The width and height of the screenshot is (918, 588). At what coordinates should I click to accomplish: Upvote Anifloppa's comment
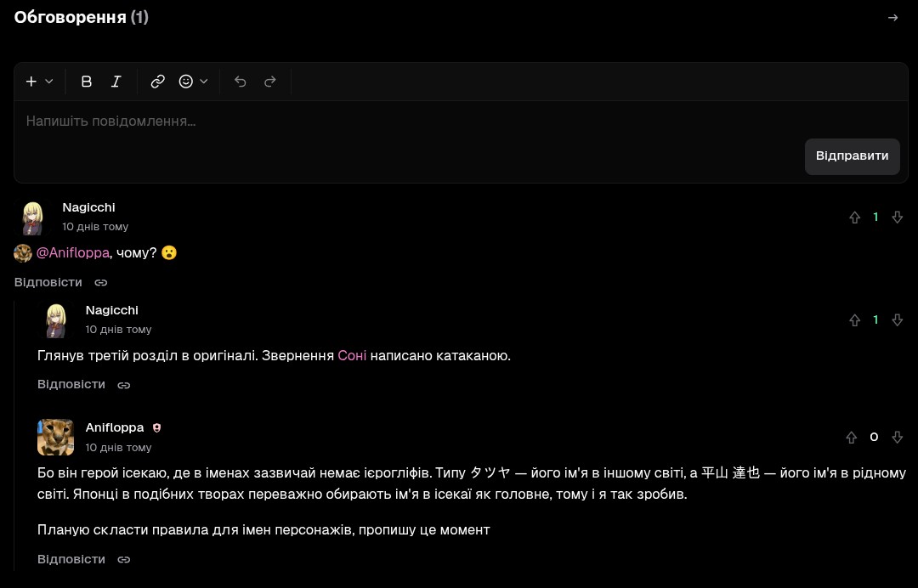pos(851,437)
